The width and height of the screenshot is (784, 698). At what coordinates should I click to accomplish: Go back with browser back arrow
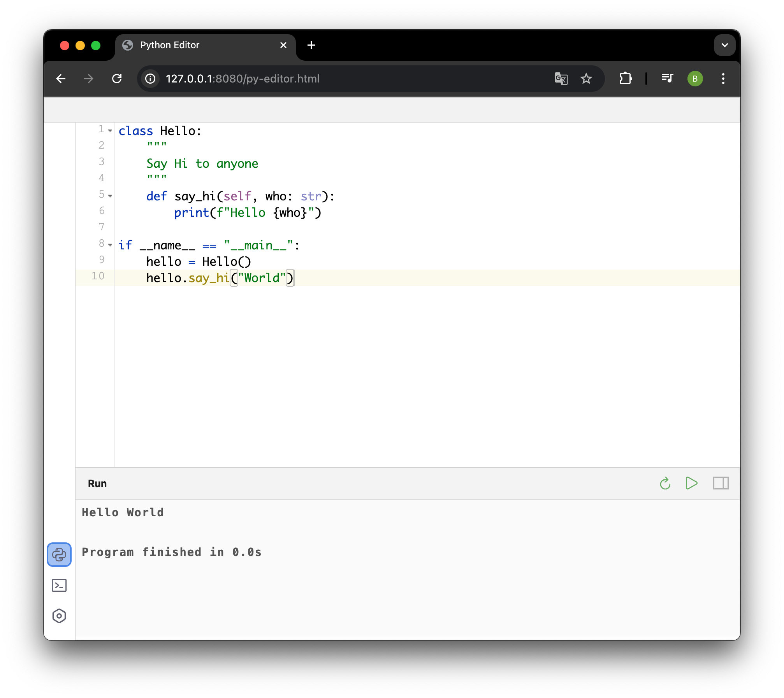[61, 79]
